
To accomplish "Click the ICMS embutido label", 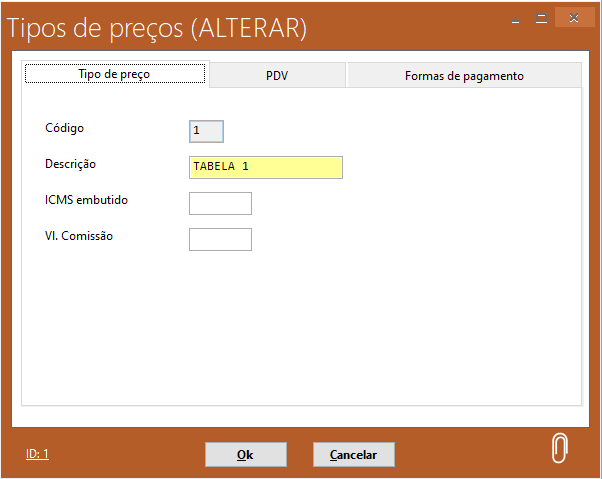I will (86, 200).
